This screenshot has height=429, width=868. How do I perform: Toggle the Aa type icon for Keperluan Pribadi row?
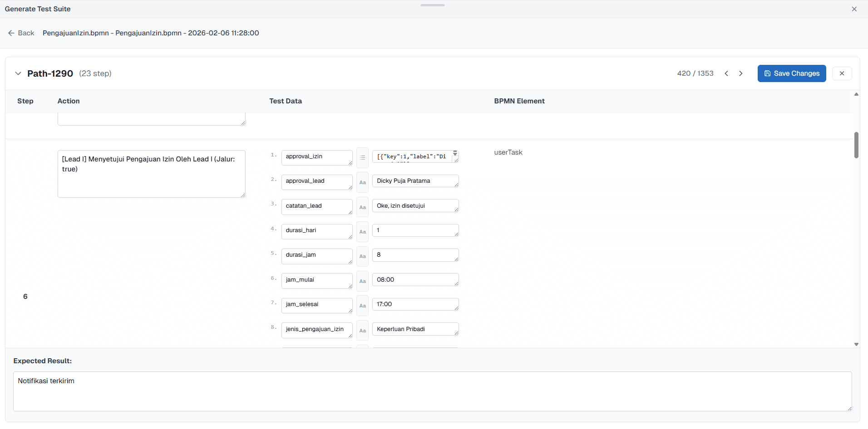(x=362, y=331)
